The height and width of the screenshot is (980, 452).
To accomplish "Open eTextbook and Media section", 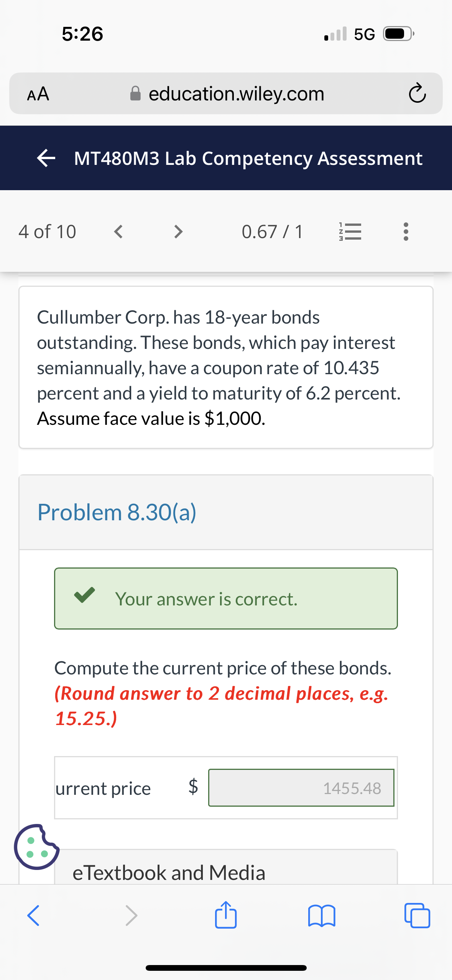I will (x=168, y=873).
